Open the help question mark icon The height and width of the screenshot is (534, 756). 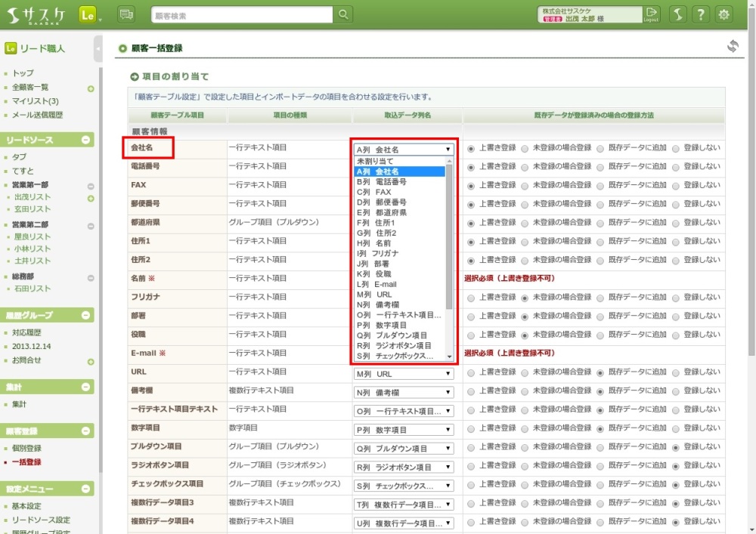[701, 14]
